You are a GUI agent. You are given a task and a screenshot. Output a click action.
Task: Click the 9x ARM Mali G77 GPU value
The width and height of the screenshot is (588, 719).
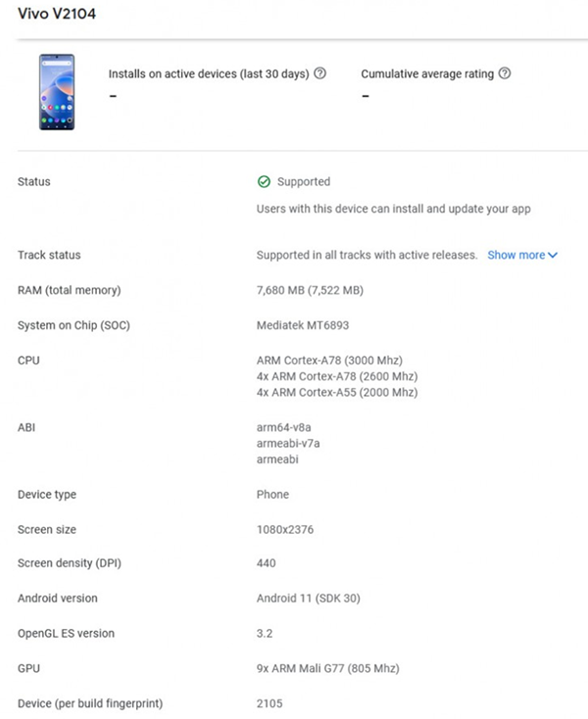[x=328, y=669]
